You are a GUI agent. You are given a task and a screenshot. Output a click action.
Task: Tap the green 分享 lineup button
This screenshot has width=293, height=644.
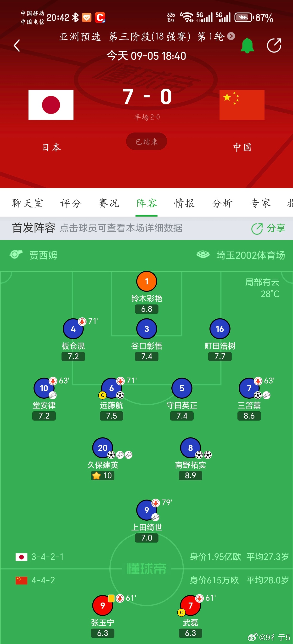click(x=268, y=228)
